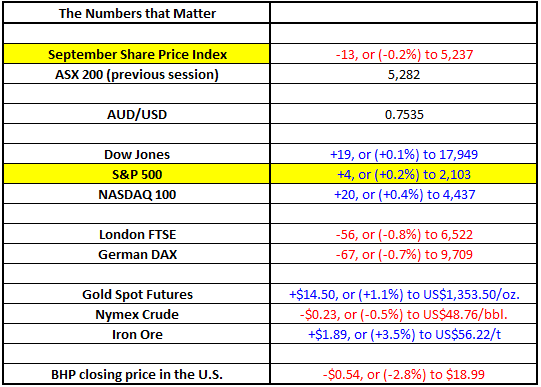Screen dimensions: 541x387
Task: Select the Nymex Crude price cell US$48.76/bbl
Action: coord(404,314)
